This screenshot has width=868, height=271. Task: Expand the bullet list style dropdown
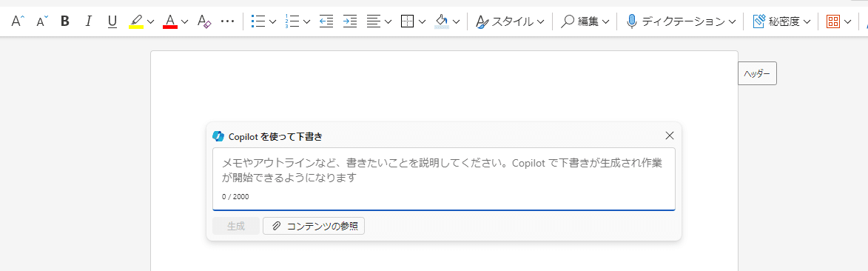click(x=272, y=21)
